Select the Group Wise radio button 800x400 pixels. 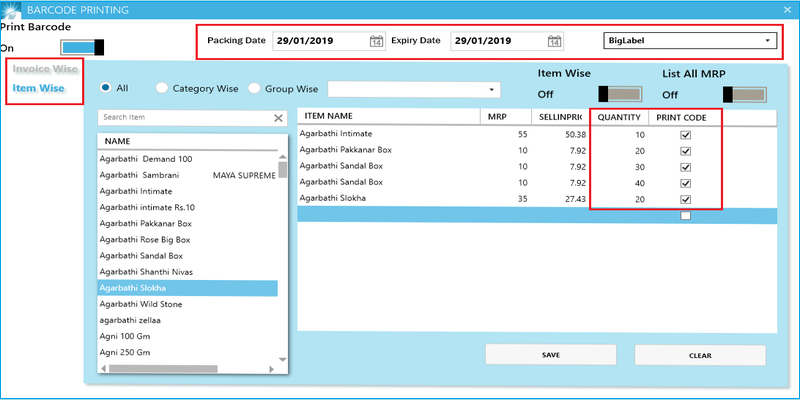(x=254, y=89)
